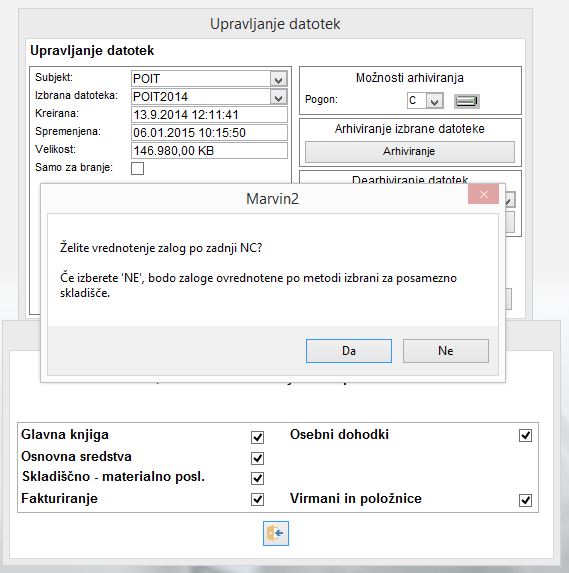
Task: Uncheck the Fakturiranje checkbox
Action: coord(258,499)
